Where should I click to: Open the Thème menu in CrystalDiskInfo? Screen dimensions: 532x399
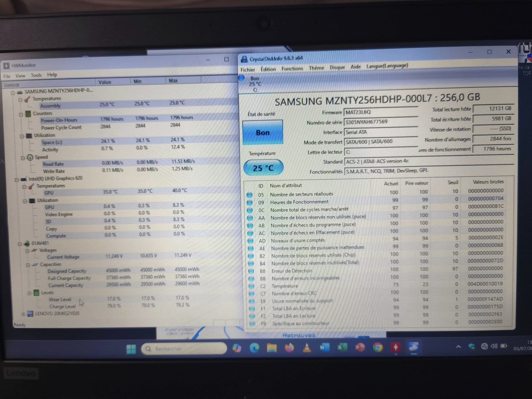[x=316, y=68]
